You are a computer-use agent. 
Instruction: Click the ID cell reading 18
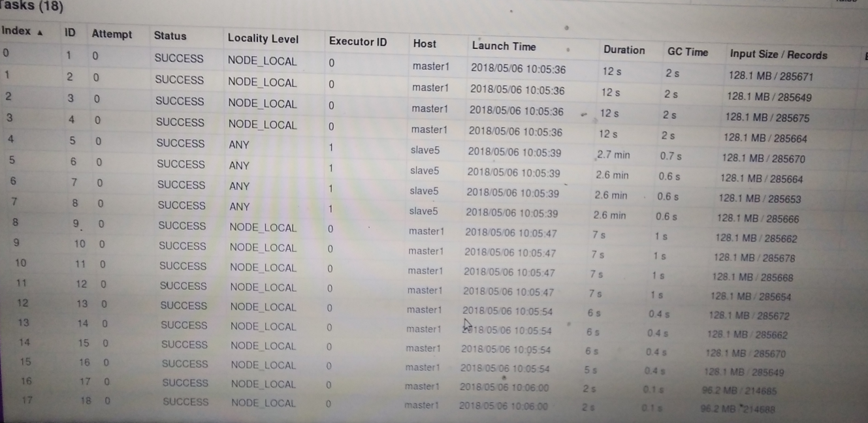pos(86,401)
